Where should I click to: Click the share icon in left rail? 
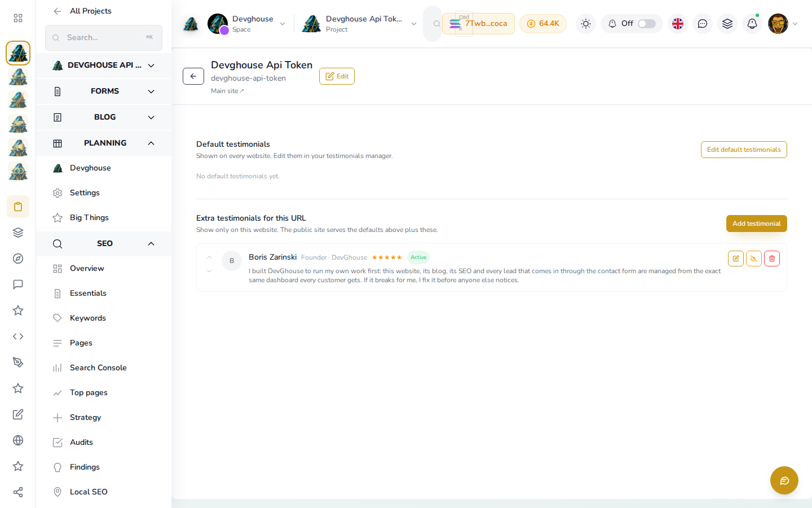tap(18, 492)
